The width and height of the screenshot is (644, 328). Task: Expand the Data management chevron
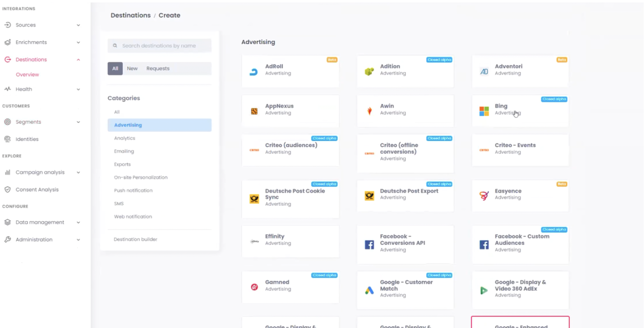[x=78, y=223]
